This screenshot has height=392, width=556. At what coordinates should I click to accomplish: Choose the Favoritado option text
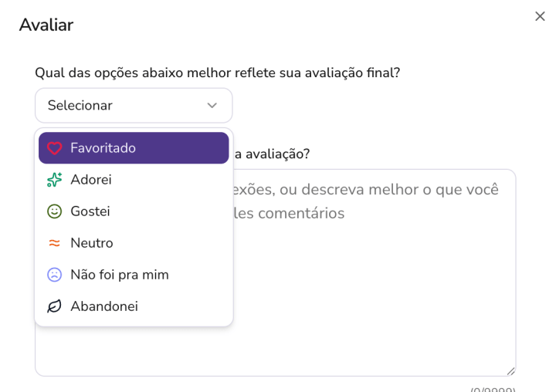point(103,148)
